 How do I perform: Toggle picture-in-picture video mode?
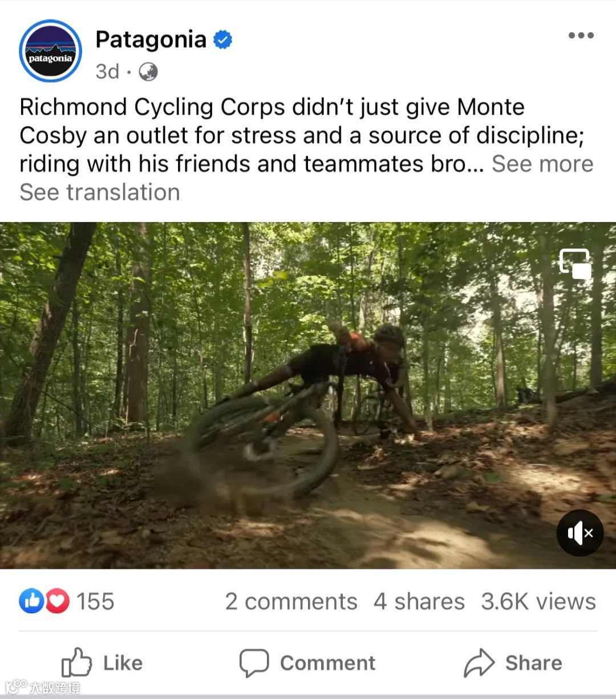coord(575,264)
